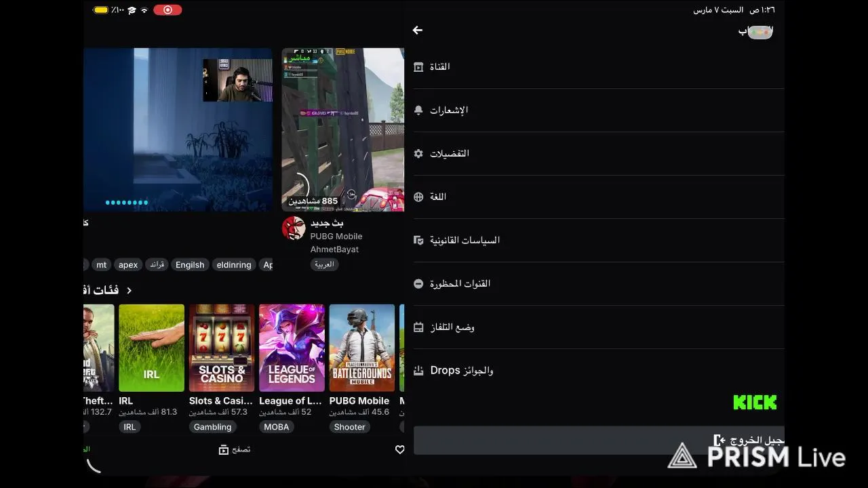Tap the gear icon for التفضيلات

pos(418,154)
